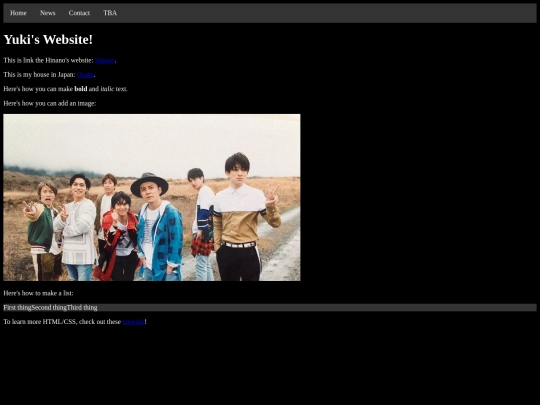
Task: Visit the tutorials link
Action: (x=133, y=322)
